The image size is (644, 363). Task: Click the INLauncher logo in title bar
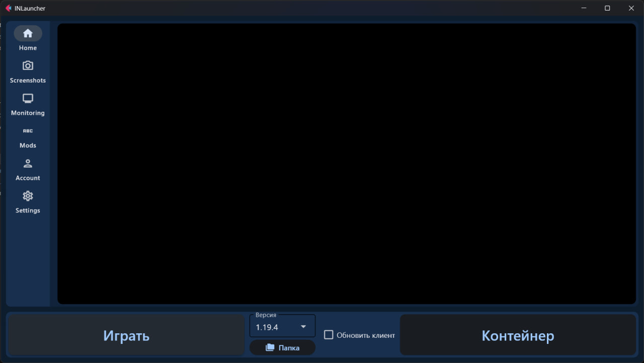8,8
